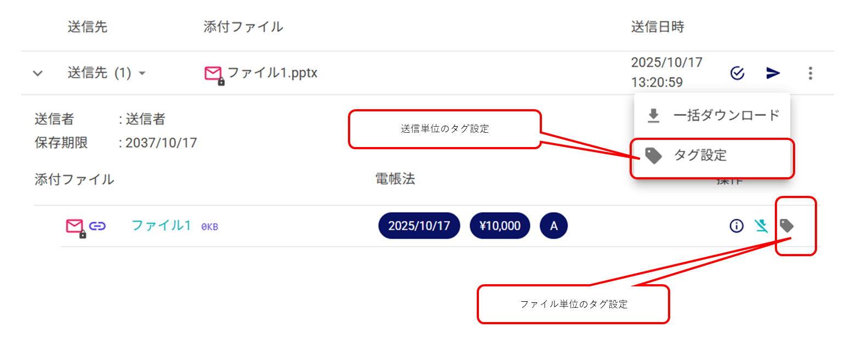Click the round A tag chip
868x344 pixels.
(x=553, y=225)
